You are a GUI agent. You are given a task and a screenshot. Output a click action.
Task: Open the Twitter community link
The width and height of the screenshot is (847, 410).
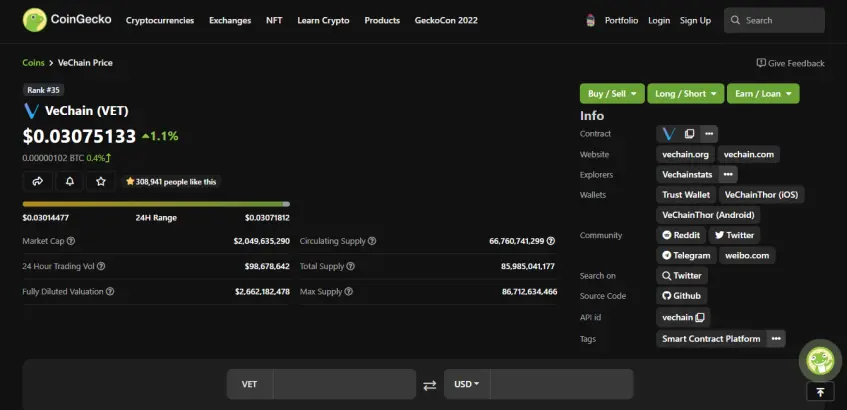pos(734,235)
